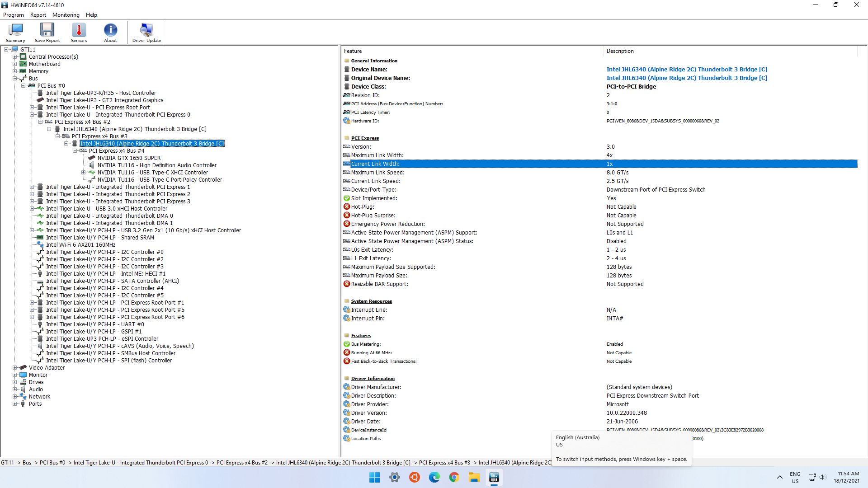
Task: Click the volume speaker tray icon
Action: (x=822, y=477)
